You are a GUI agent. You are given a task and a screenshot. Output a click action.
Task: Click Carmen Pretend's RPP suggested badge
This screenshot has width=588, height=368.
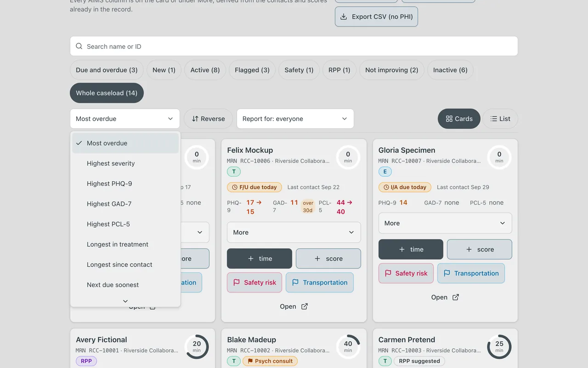[419, 361]
